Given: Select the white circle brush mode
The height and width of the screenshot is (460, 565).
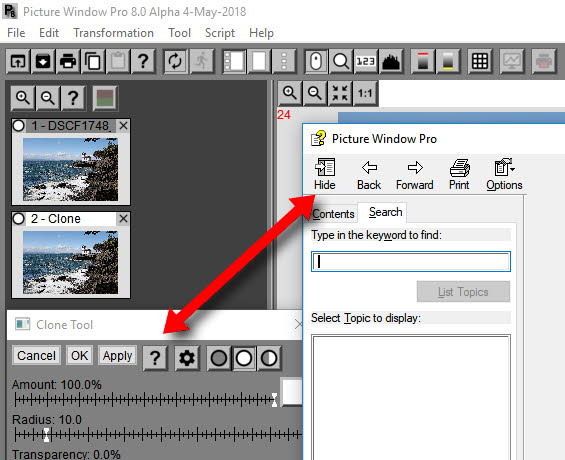Looking at the screenshot, I should click(244, 358).
